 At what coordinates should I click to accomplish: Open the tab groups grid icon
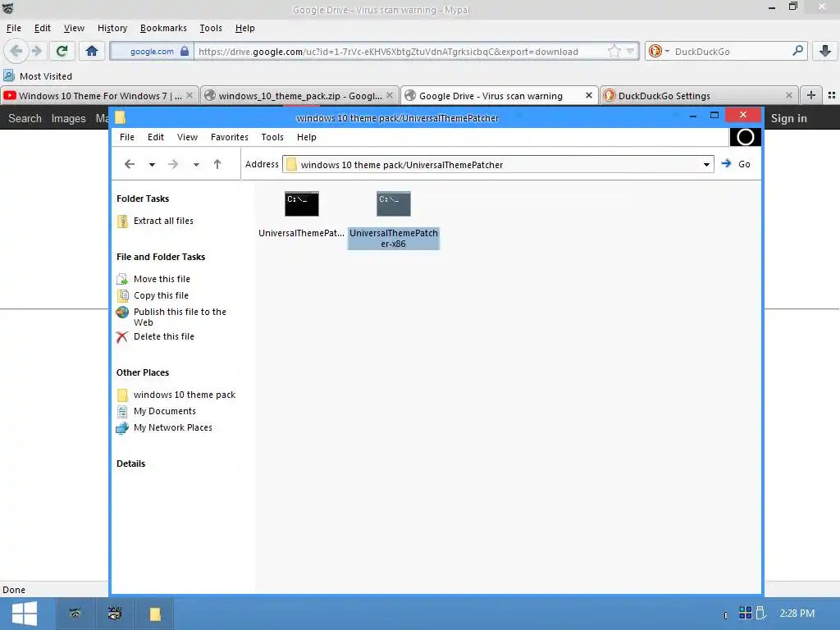point(832,95)
